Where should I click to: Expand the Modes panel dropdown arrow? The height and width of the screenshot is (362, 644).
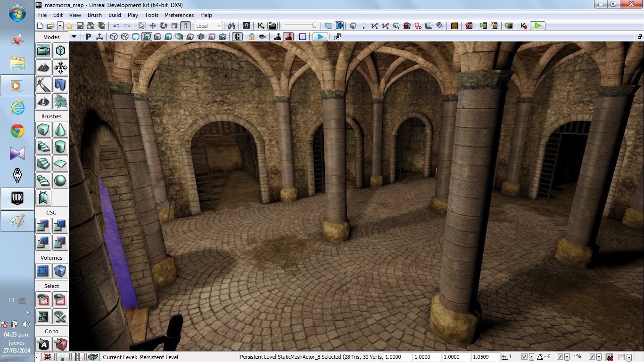pyautogui.click(x=74, y=37)
